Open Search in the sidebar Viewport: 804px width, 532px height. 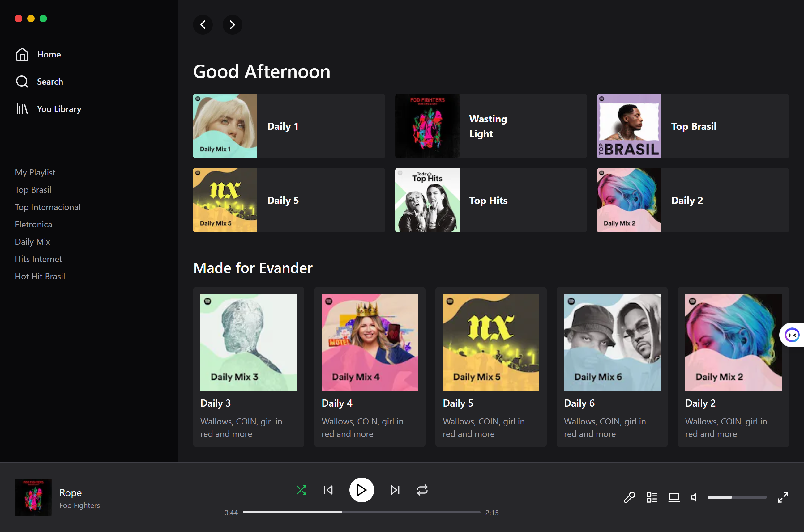click(49, 82)
